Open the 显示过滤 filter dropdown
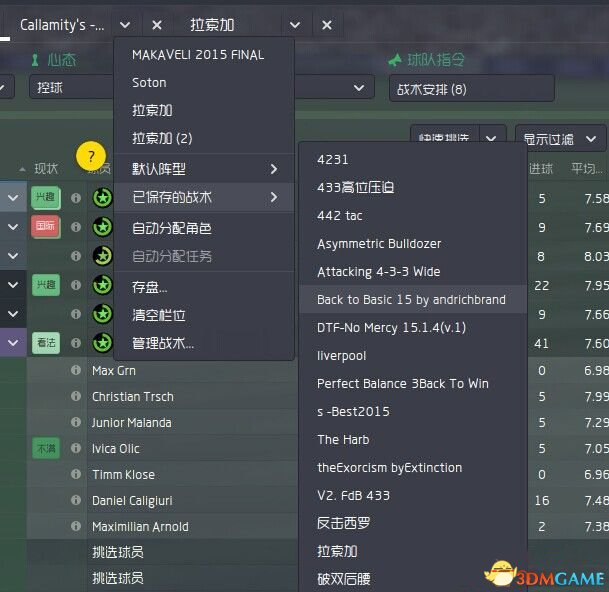 pos(560,139)
